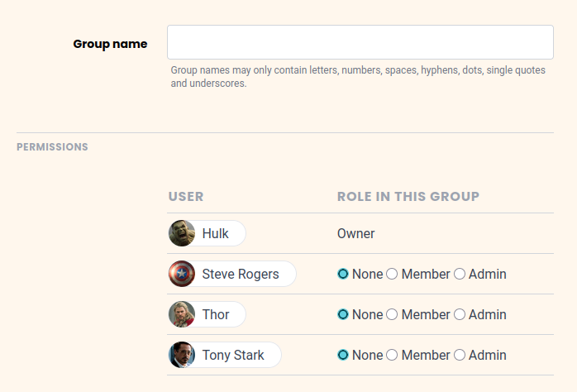
Task: Click Steve Rogers' Captain America shield avatar
Action: pyautogui.click(x=182, y=274)
